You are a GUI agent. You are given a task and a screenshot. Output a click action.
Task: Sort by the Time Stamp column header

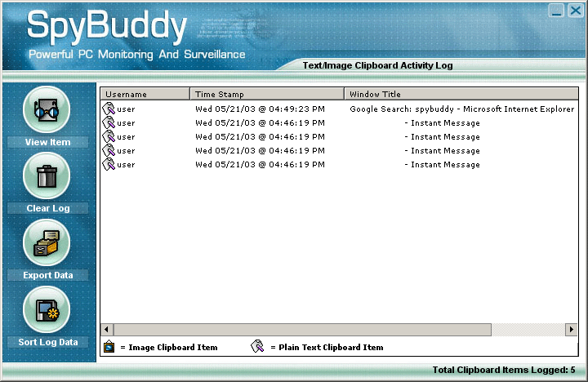pyautogui.click(x=266, y=94)
